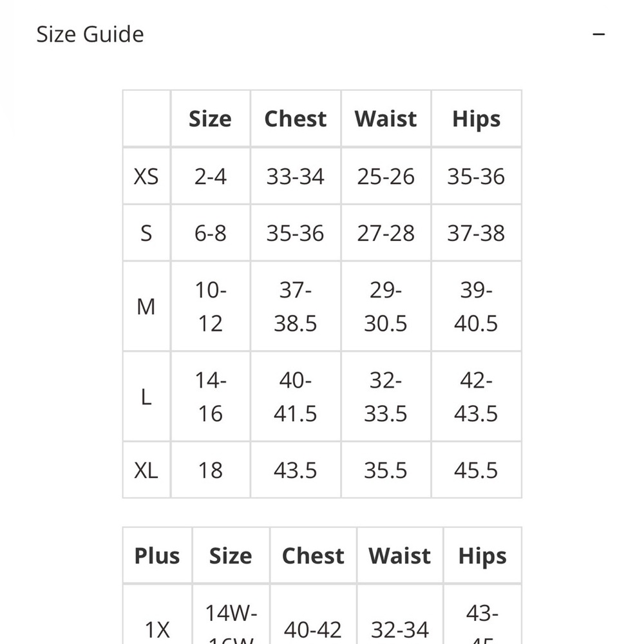Click the Size Guide heading
This screenshot has height=644, width=644.
click(90, 34)
